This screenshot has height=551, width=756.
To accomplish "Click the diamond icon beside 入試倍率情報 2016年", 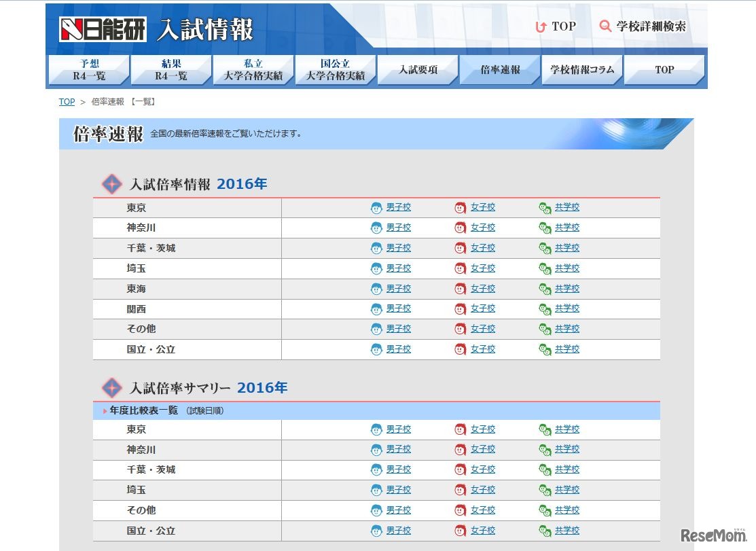I will point(111,183).
